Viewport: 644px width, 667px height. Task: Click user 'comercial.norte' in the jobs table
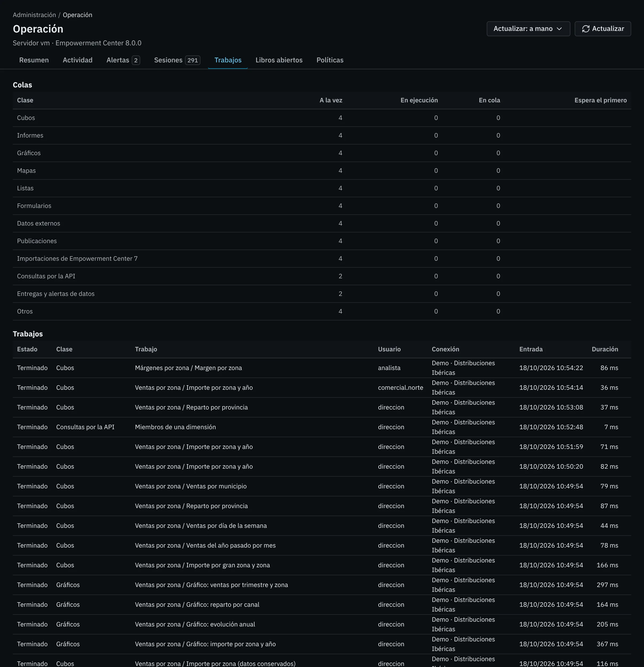pyautogui.click(x=400, y=388)
